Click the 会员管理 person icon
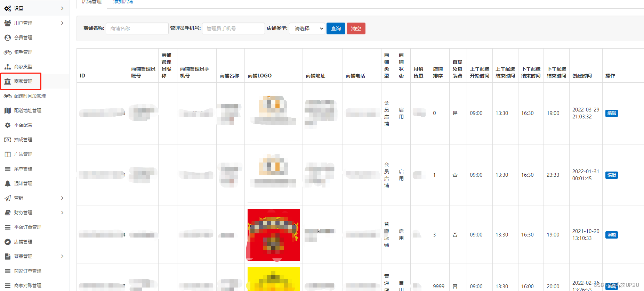This screenshot has width=644, height=291. 8,38
